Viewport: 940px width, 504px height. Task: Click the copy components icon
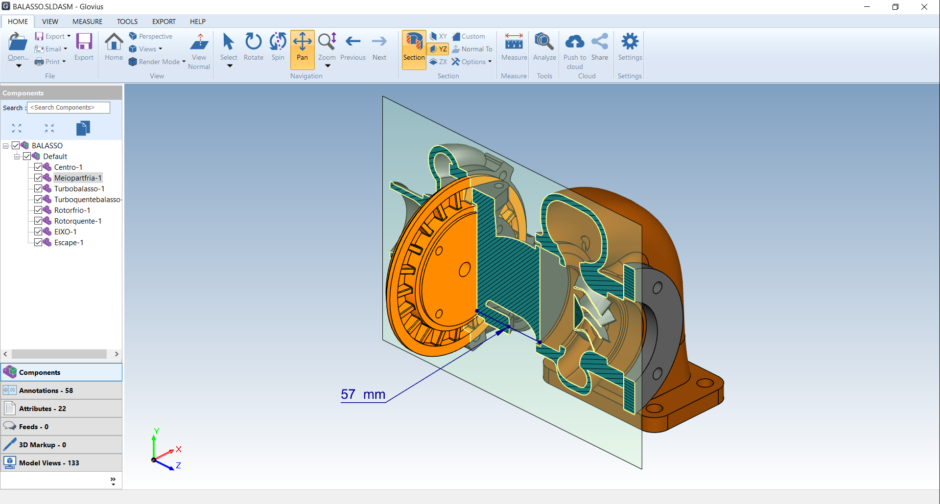tap(83, 128)
